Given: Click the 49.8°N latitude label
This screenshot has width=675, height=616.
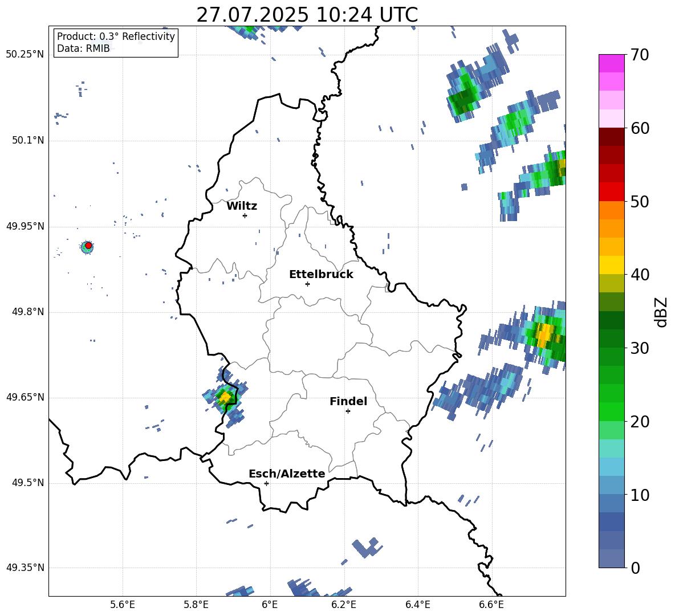Looking at the screenshot, I should 29,312.
